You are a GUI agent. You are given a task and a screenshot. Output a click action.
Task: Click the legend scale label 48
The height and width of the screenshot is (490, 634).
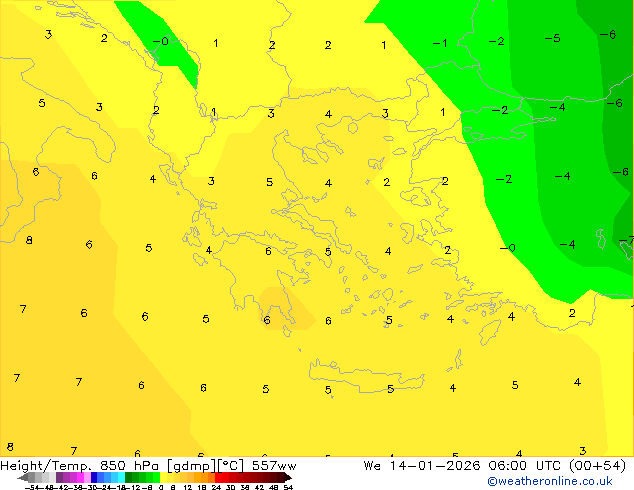point(274,487)
